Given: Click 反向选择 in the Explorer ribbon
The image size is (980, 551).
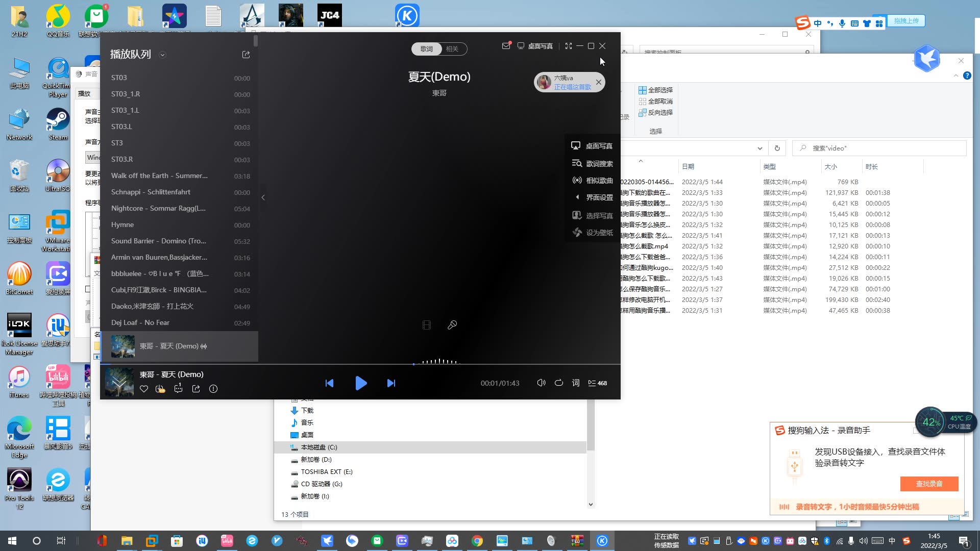Looking at the screenshot, I should point(656,113).
